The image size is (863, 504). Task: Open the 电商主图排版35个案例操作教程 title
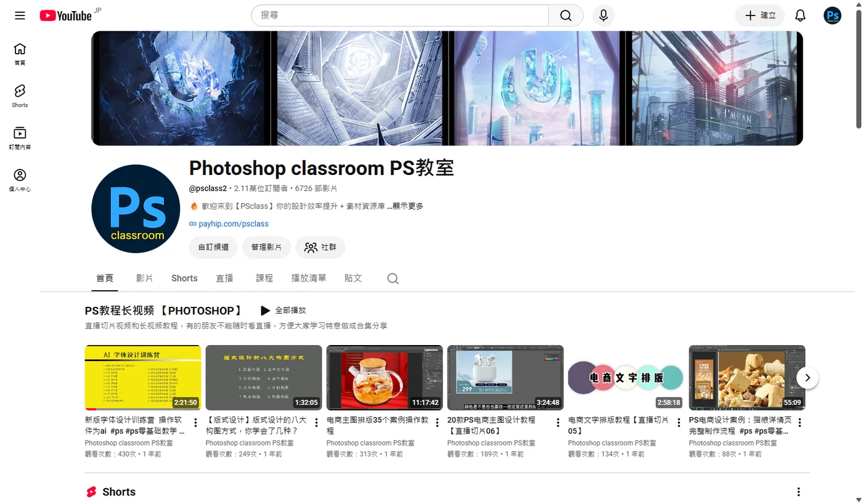click(377, 425)
